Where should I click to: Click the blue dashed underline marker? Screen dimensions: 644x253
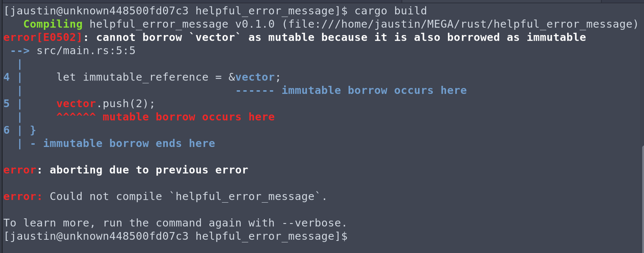coord(255,91)
